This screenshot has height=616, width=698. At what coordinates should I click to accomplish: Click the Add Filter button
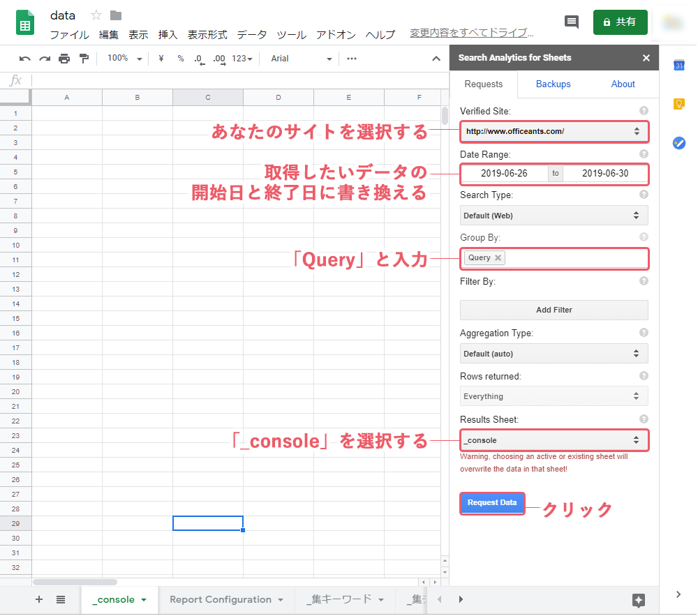[x=554, y=310]
